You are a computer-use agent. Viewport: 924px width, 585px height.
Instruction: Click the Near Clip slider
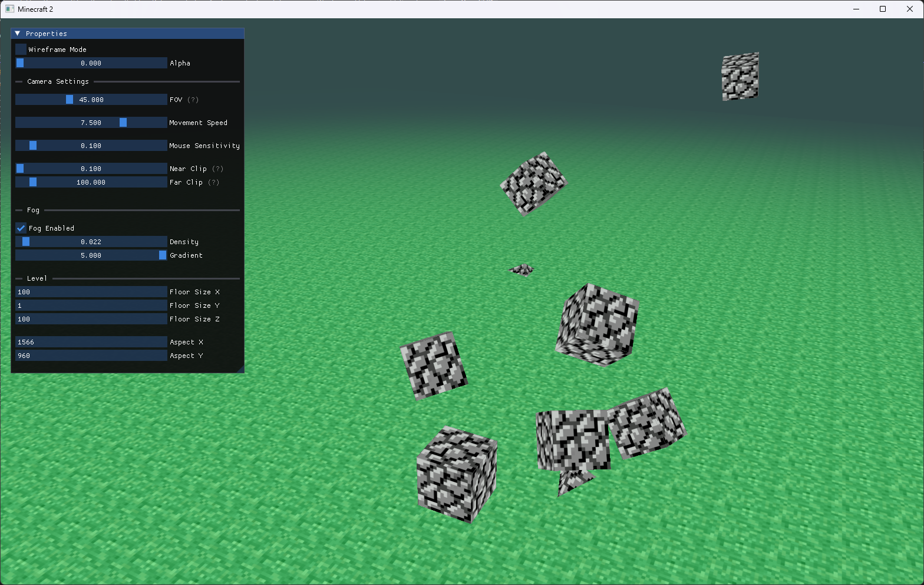click(91, 169)
